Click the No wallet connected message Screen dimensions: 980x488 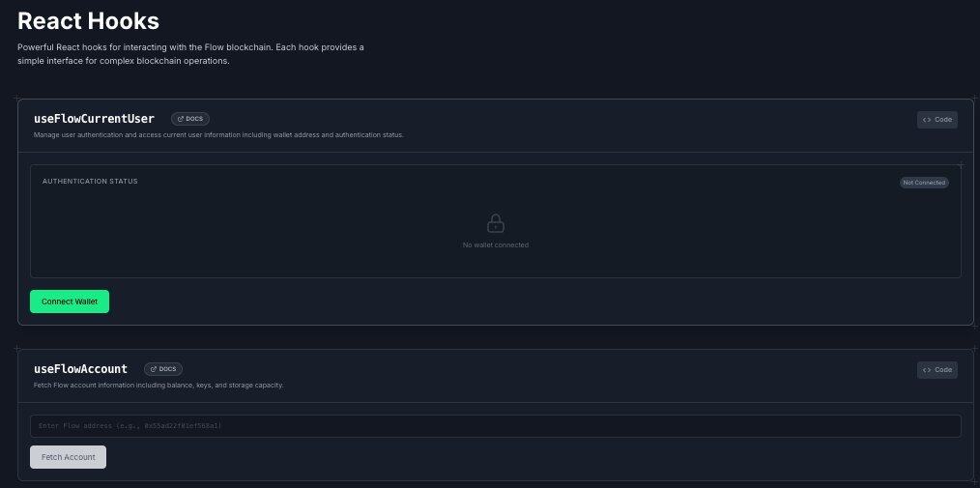click(495, 245)
